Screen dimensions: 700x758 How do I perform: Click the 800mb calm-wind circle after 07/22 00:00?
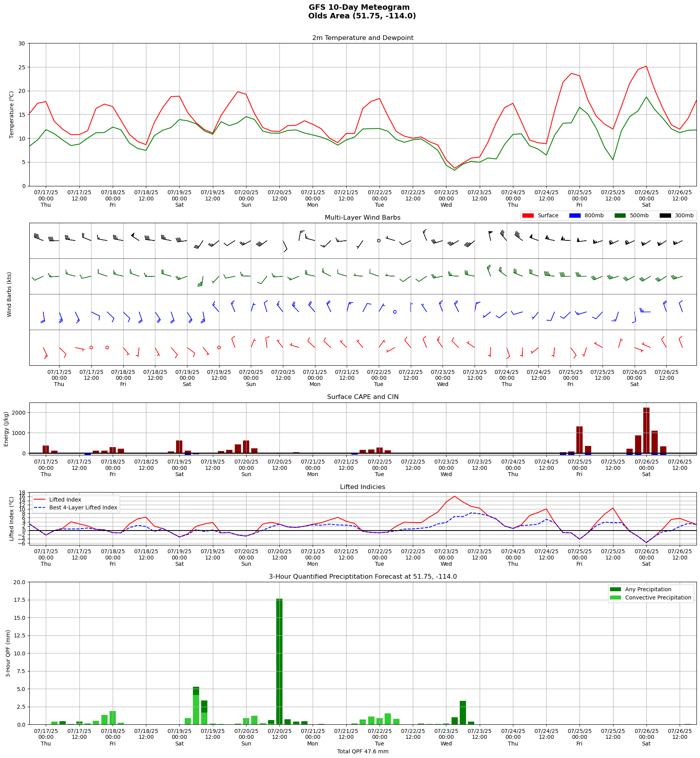(395, 312)
